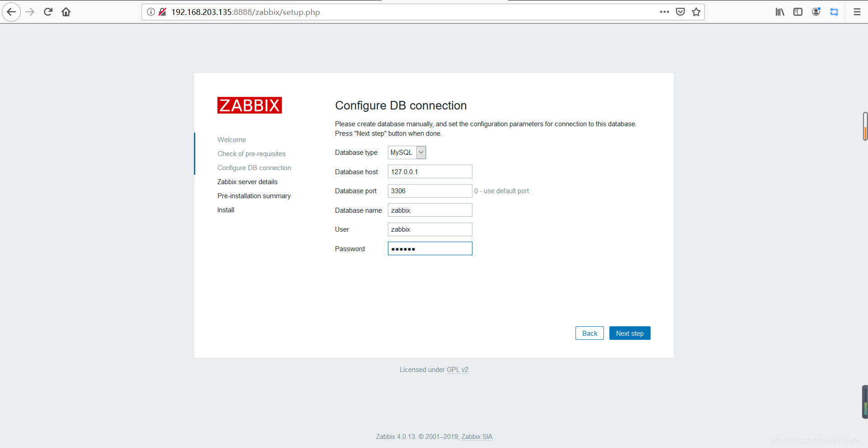This screenshot has width=868, height=448.
Task: Focus the Database host field
Action: click(x=430, y=172)
